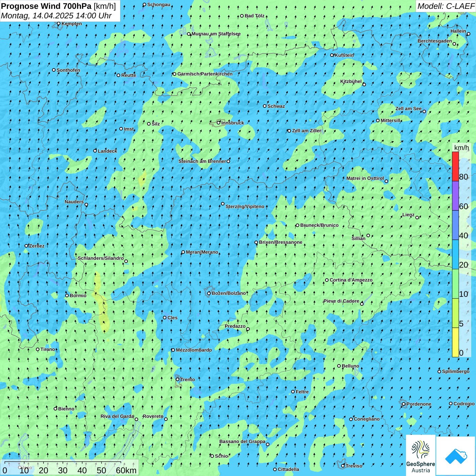The height and width of the screenshot is (476, 476).
Task: Click the Cles location marker circle
Action: 165,318
